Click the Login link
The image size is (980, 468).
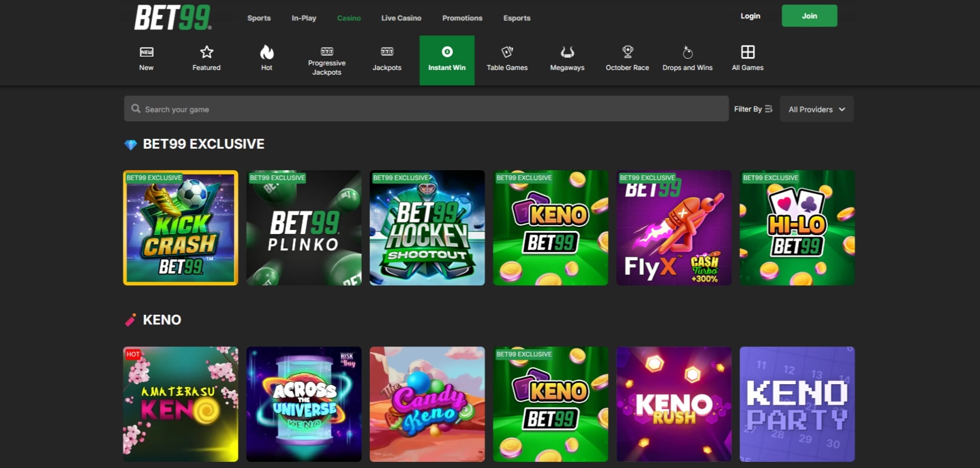(x=750, y=16)
